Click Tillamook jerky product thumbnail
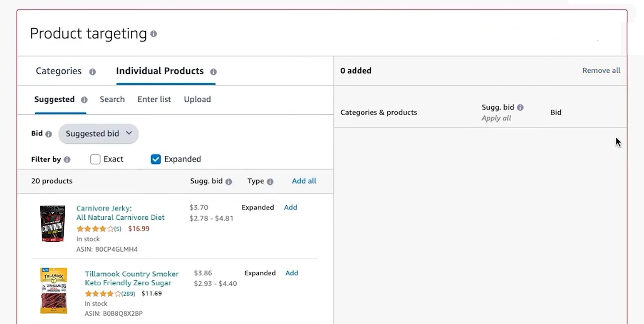644x324 pixels. point(54,291)
